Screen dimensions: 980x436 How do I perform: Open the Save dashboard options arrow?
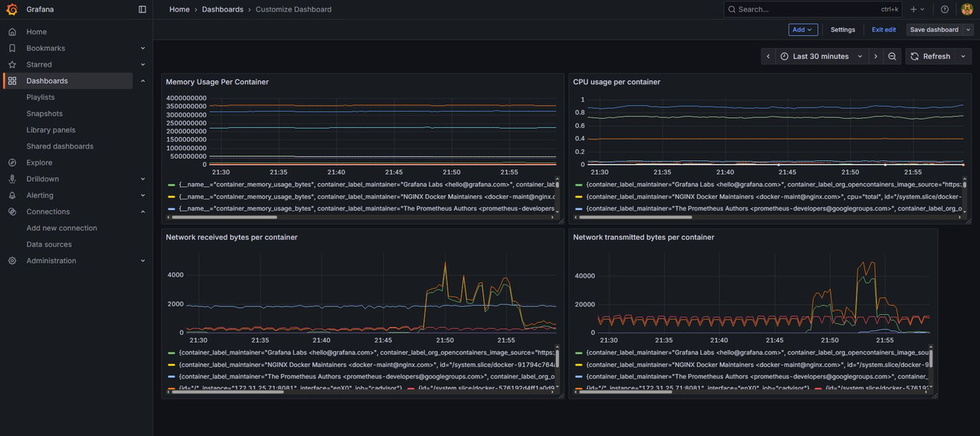click(969, 30)
